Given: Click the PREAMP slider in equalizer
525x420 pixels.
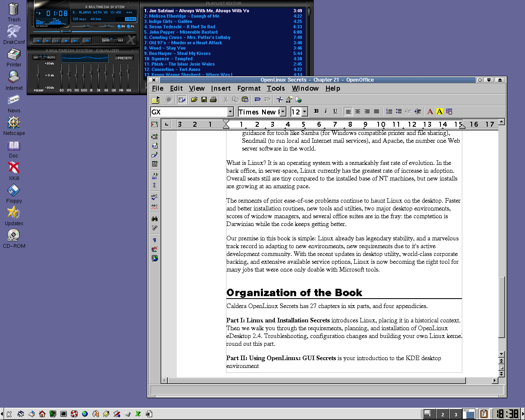Looking at the screenshot, I should click(x=38, y=76).
